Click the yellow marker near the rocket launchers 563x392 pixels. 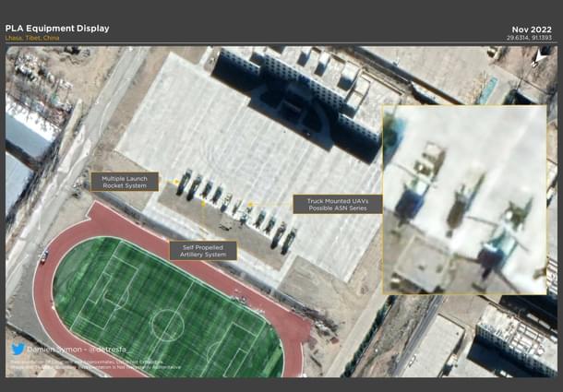click(x=176, y=182)
